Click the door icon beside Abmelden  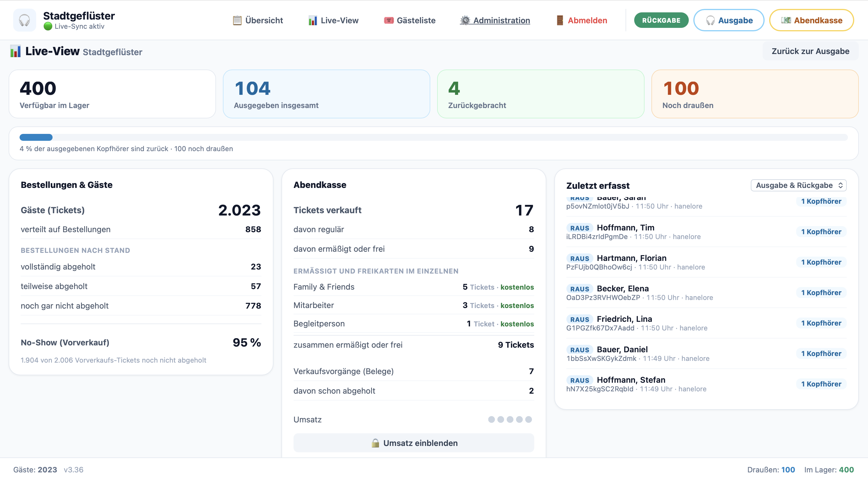coord(560,20)
